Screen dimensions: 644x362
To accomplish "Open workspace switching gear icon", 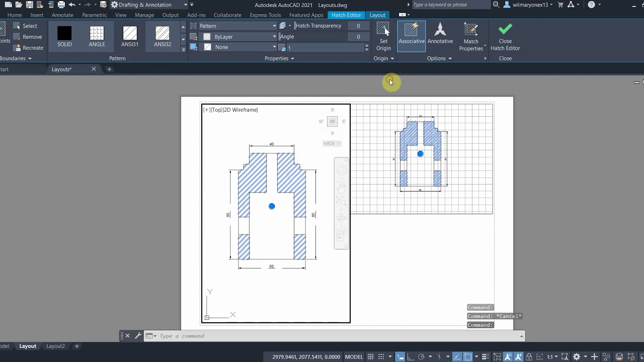I will [576, 356].
